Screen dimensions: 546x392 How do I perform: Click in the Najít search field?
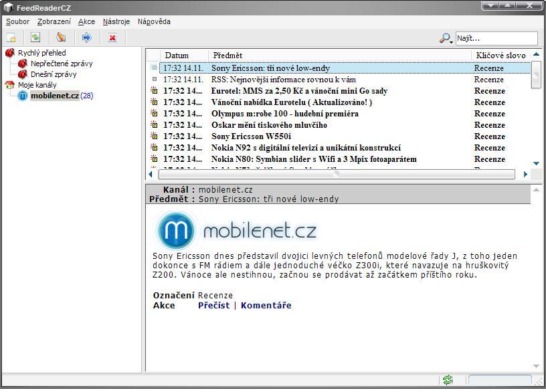[496, 38]
